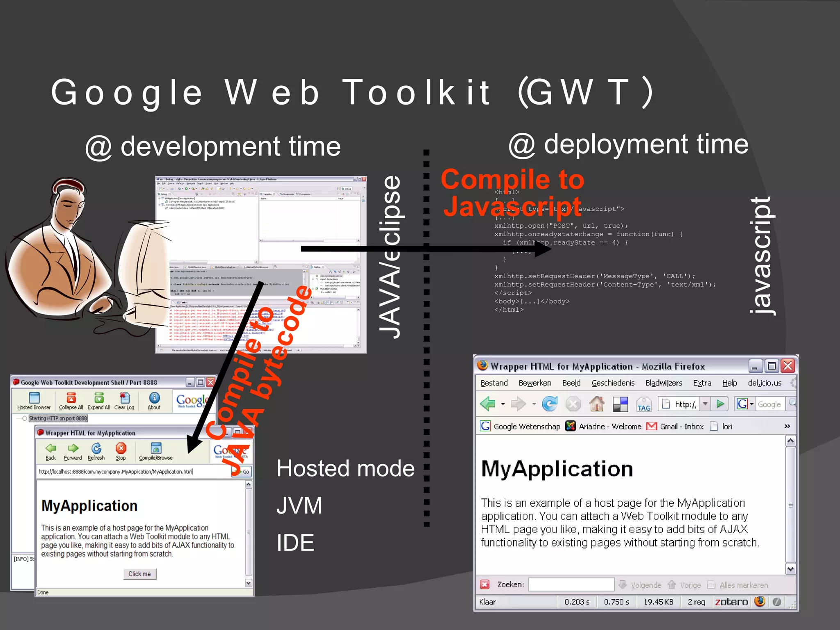Screen dimensions: 840x630
Task: Click Forward arrow in Wrapper HTML window
Action: pos(73,451)
